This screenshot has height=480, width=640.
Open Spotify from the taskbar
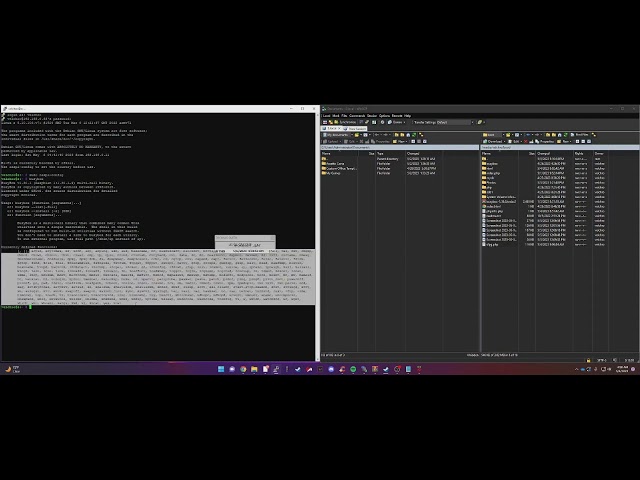click(x=353, y=369)
